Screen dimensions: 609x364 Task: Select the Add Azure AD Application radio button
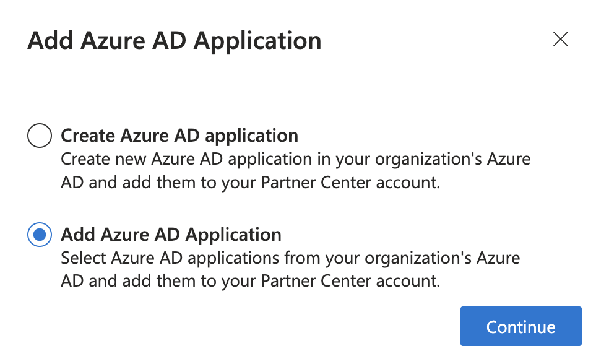click(x=40, y=235)
